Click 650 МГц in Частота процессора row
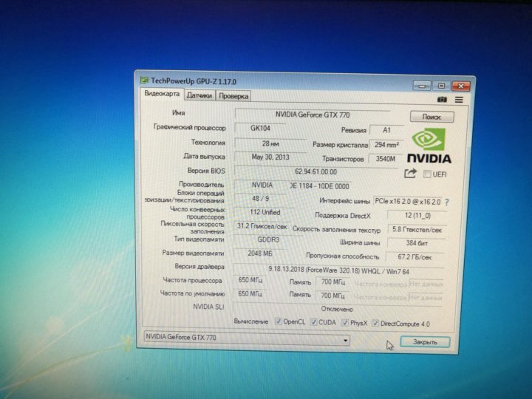 point(250,280)
